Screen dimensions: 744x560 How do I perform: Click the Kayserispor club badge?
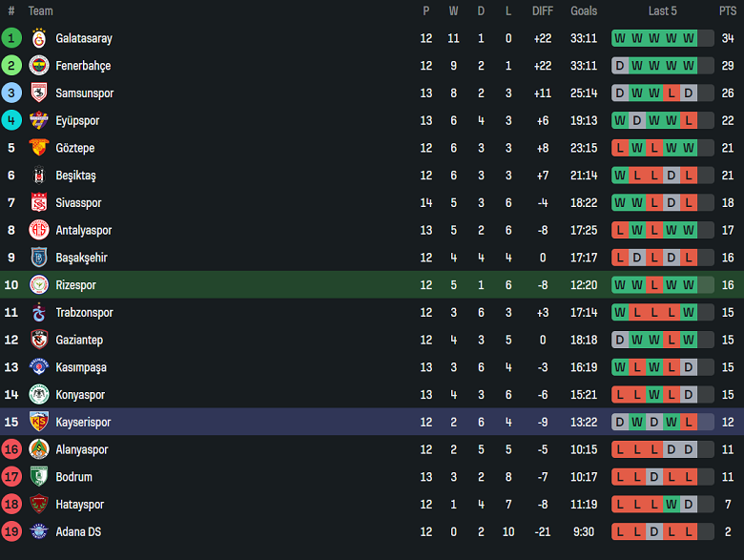coord(39,422)
